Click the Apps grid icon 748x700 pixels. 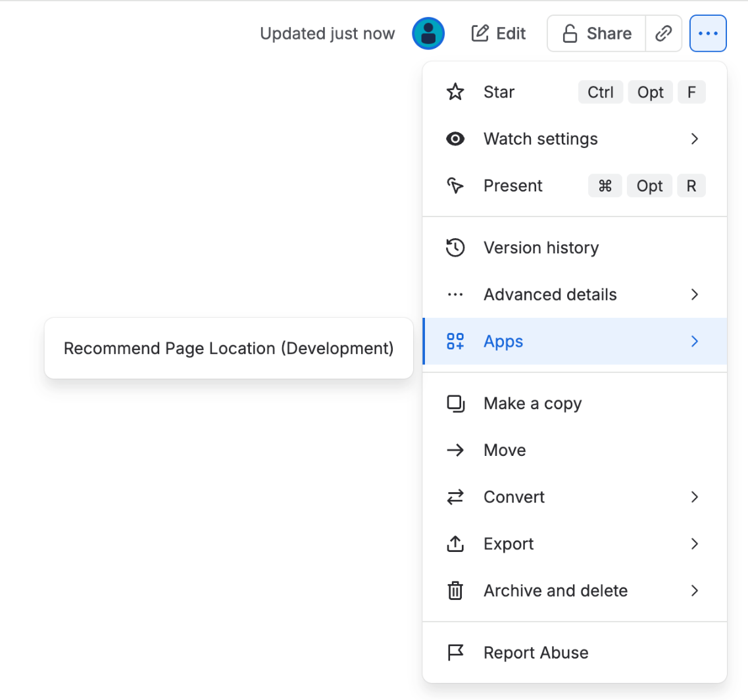(x=455, y=341)
